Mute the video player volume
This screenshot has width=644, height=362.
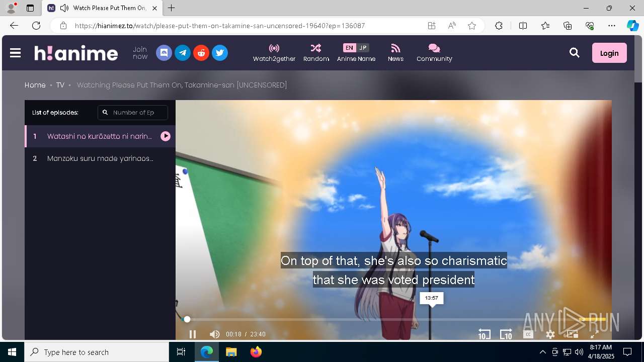215,334
